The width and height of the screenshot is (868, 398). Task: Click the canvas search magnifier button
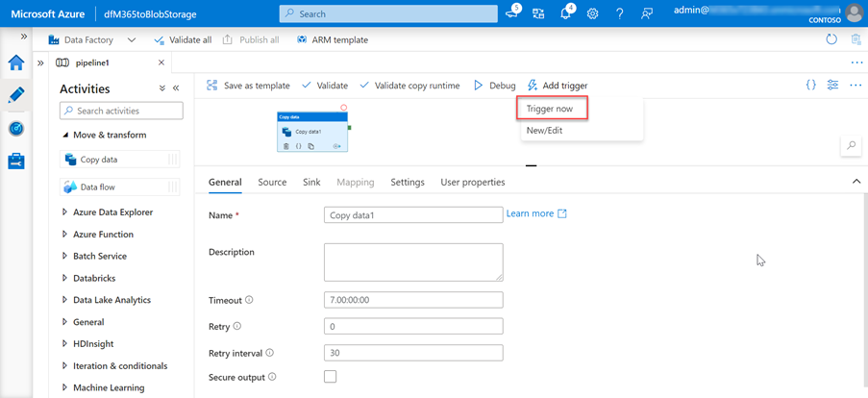coord(851,145)
